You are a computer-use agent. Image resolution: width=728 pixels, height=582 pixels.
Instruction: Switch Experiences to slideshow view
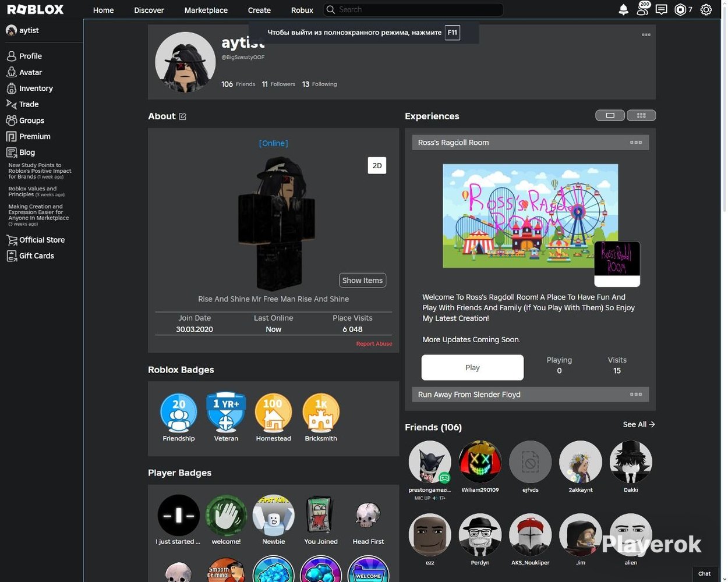[x=610, y=115]
